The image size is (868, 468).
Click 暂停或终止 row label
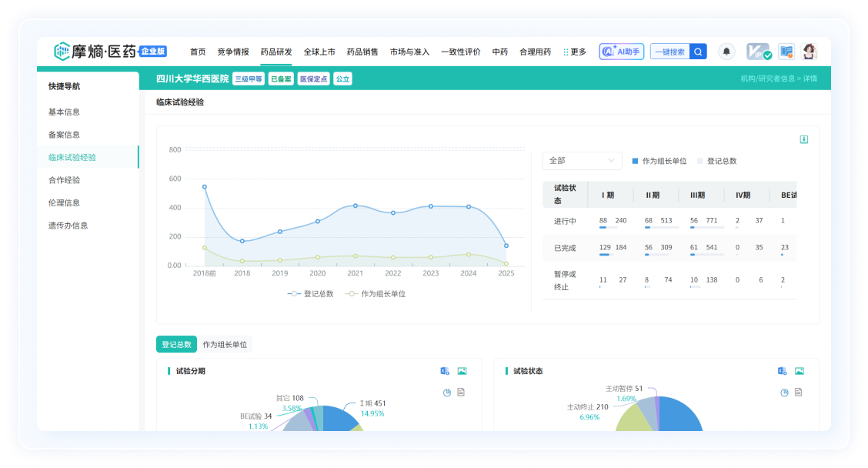[565, 280]
